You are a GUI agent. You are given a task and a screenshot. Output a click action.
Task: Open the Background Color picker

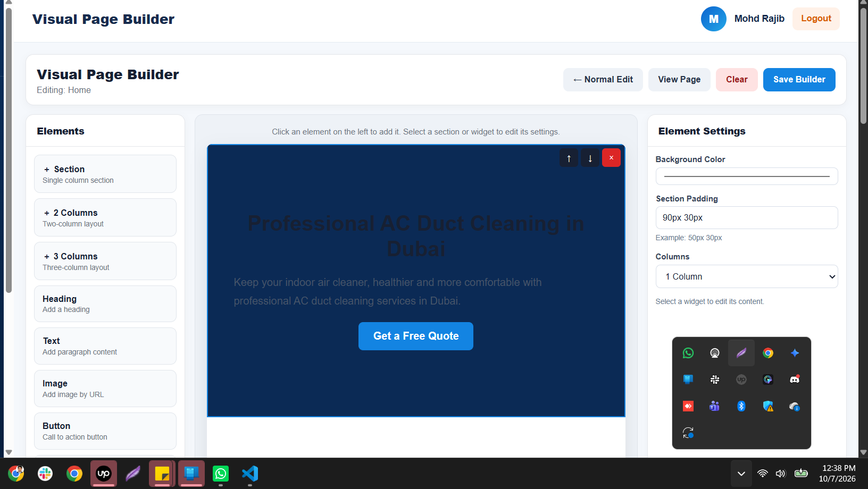(x=747, y=176)
